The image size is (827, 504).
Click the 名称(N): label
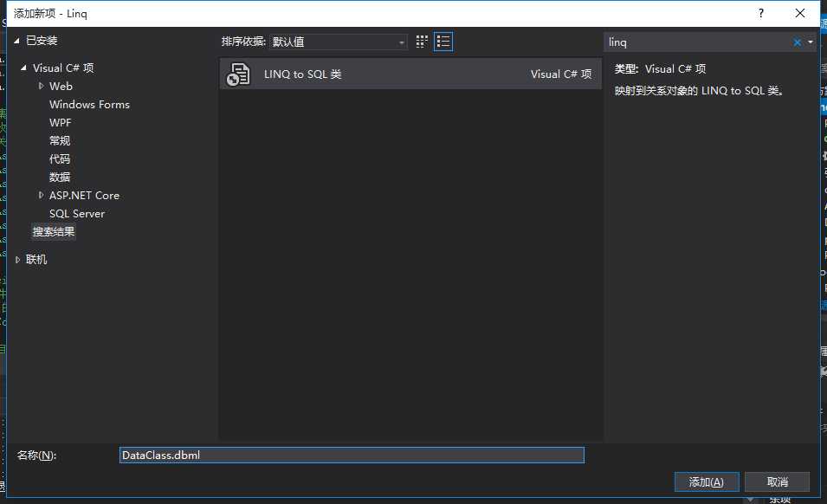point(36,455)
